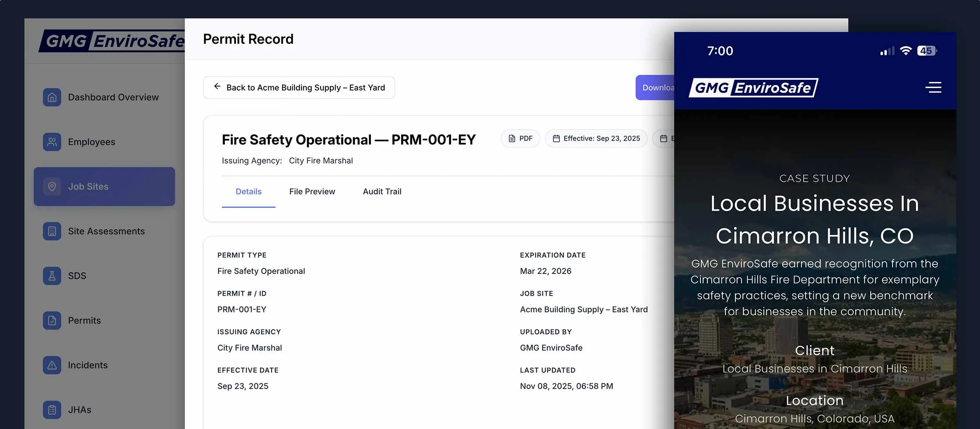980x429 pixels.
Task: Open the Audit Trail tab
Action: (x=382, y=191)
